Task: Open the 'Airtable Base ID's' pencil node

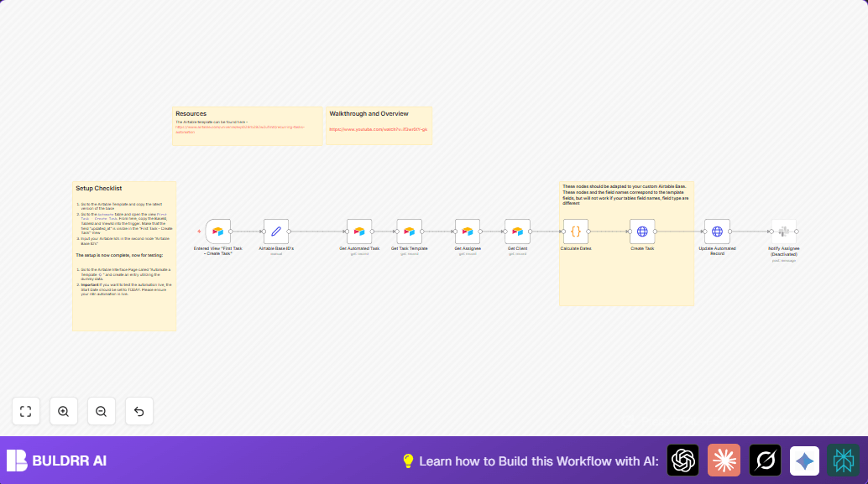Action: [275, 232]
